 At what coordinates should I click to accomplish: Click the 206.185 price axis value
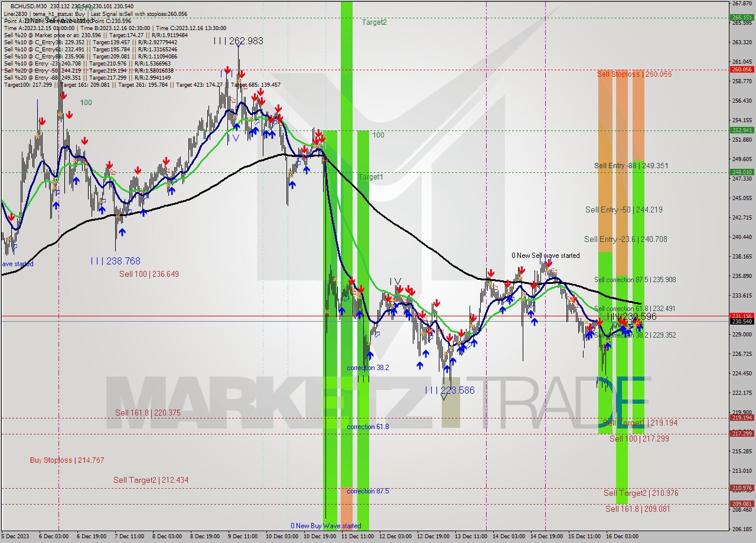pyautogui.click(x=742, y=529)
